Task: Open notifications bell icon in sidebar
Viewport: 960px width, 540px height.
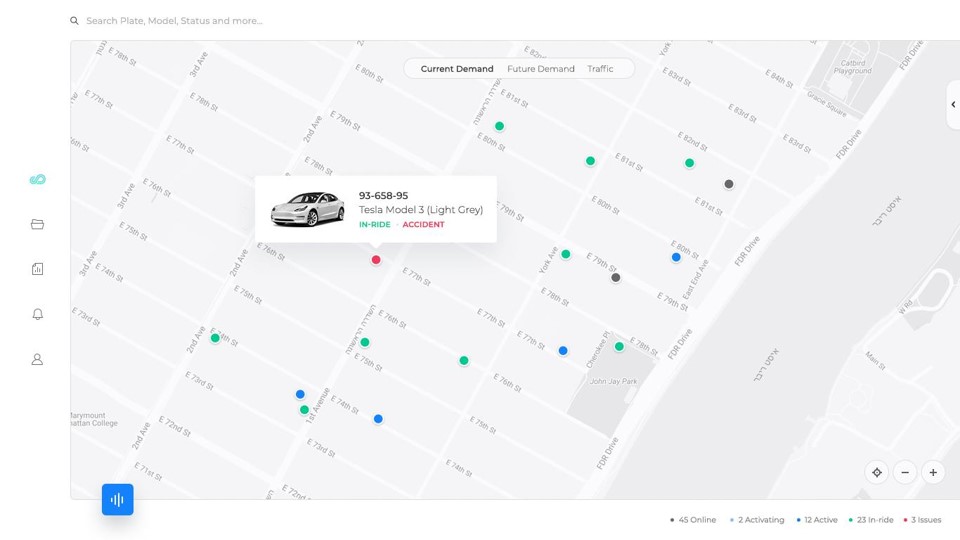Action: pyautogui.click(x=37, y=314)
